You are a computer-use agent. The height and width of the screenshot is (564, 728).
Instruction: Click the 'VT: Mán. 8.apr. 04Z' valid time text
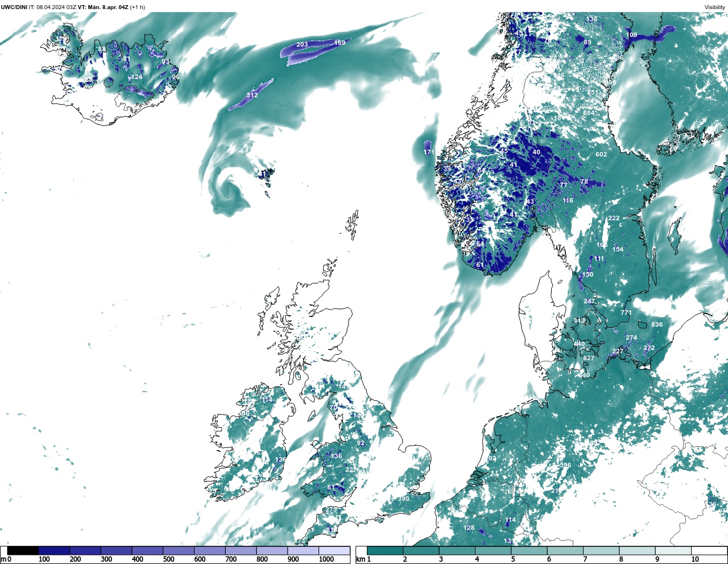[x=104, y=7]
